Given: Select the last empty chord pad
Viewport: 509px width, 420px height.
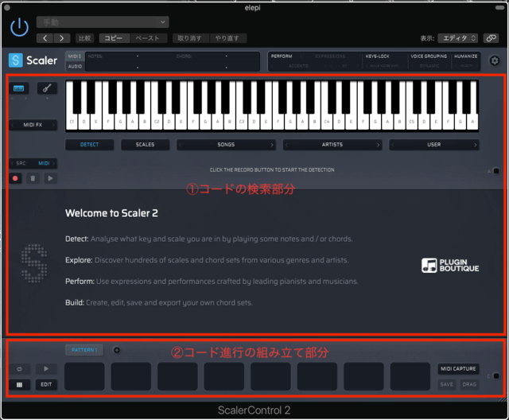Looking at the screenshot, I should (410, 376).
